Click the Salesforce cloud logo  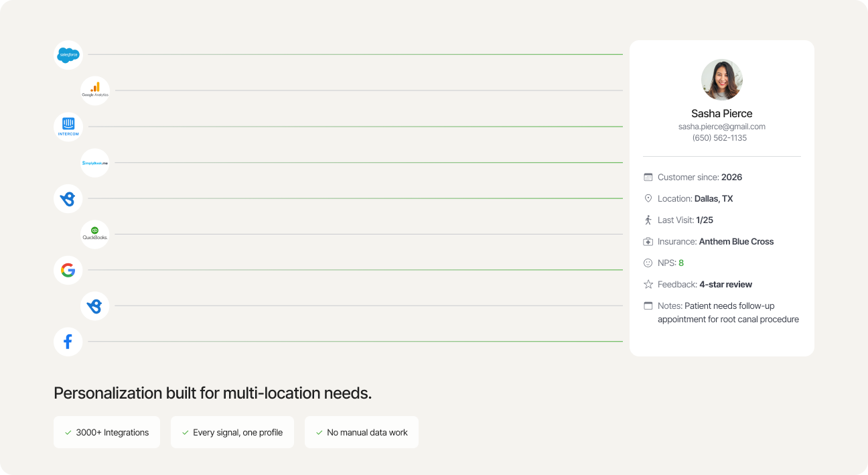(68, 54)
